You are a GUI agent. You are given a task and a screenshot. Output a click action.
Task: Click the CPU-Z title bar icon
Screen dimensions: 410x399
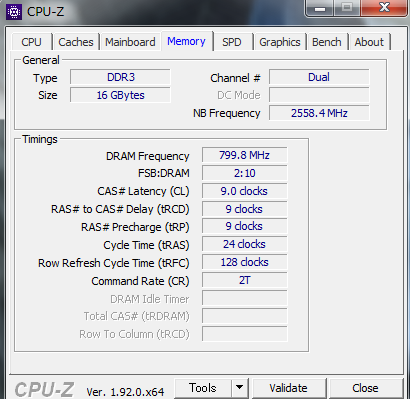14,12
